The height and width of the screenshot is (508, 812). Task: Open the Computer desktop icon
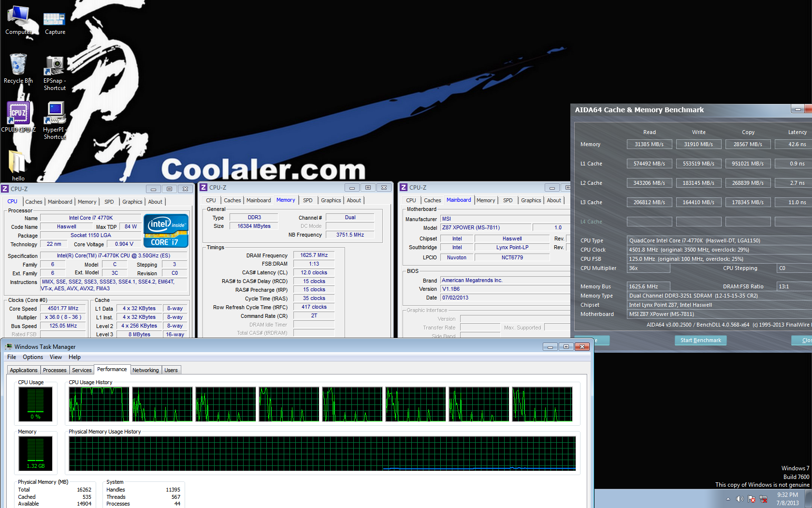tap(18, 20)
